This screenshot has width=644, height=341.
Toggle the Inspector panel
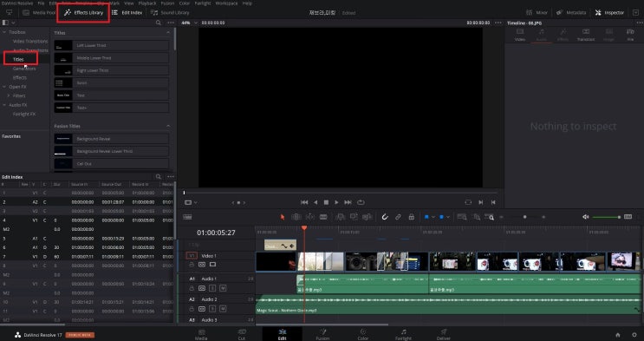609,13
